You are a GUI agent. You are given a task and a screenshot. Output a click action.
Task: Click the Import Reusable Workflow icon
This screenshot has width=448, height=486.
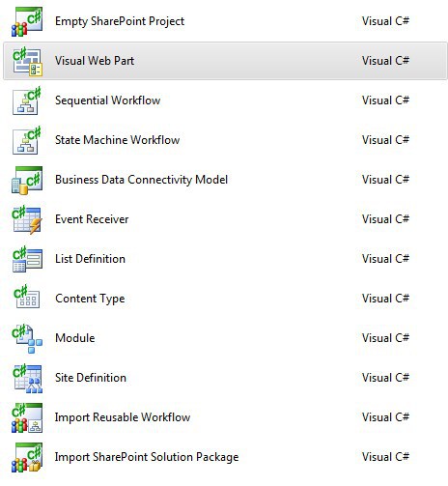click(x=27, y=417)
